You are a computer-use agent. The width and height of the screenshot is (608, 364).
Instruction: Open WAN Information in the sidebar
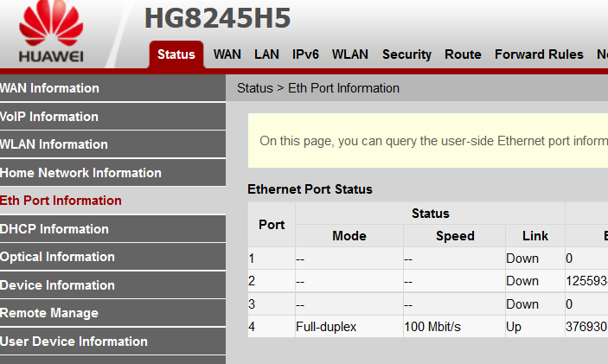click(112, 88)
